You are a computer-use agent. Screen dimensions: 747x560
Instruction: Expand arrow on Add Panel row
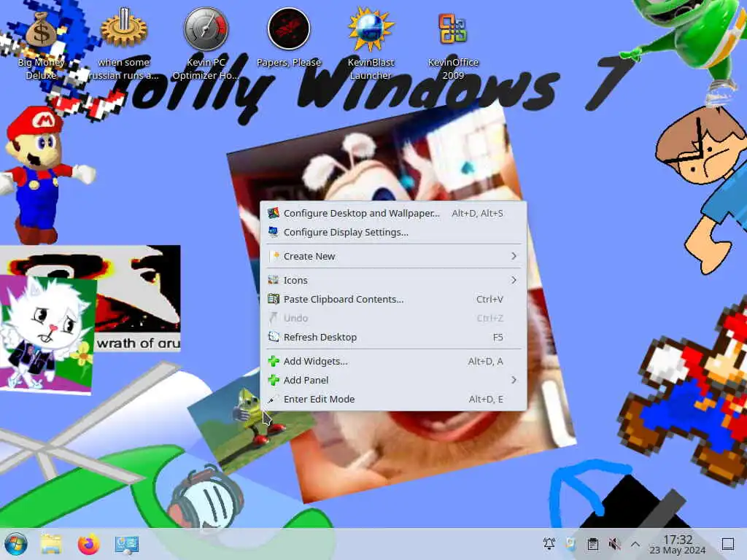(x=514, y=380)
